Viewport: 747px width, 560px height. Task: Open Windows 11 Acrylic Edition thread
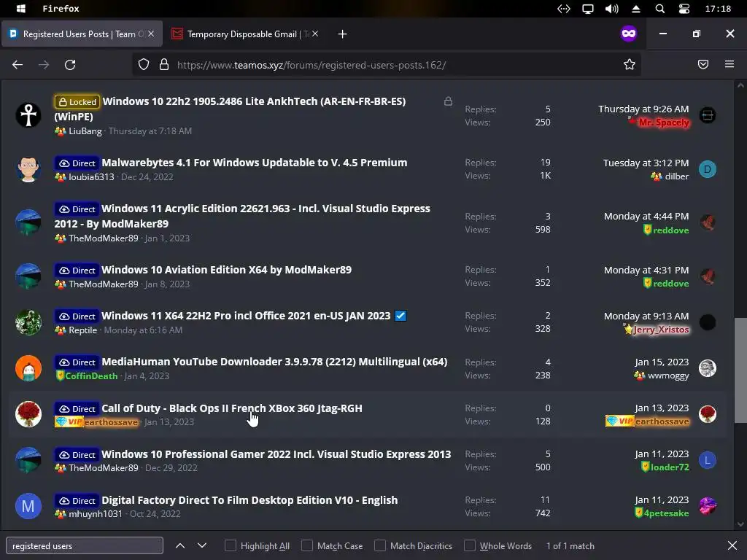(242, 216)
